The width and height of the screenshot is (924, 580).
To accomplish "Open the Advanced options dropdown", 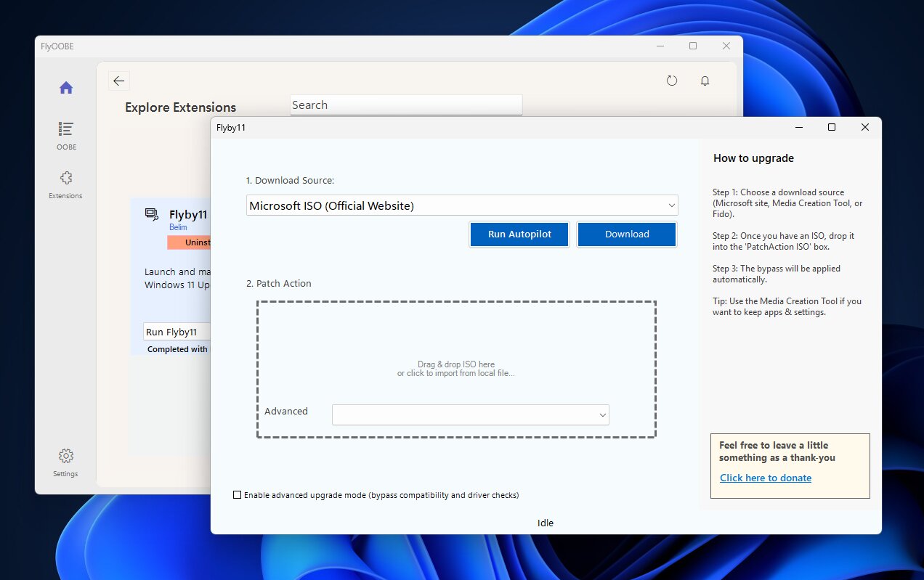I will 470,414.
